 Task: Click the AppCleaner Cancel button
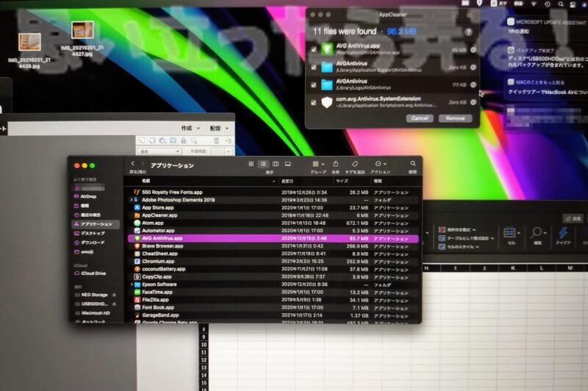tap(420, 118)
